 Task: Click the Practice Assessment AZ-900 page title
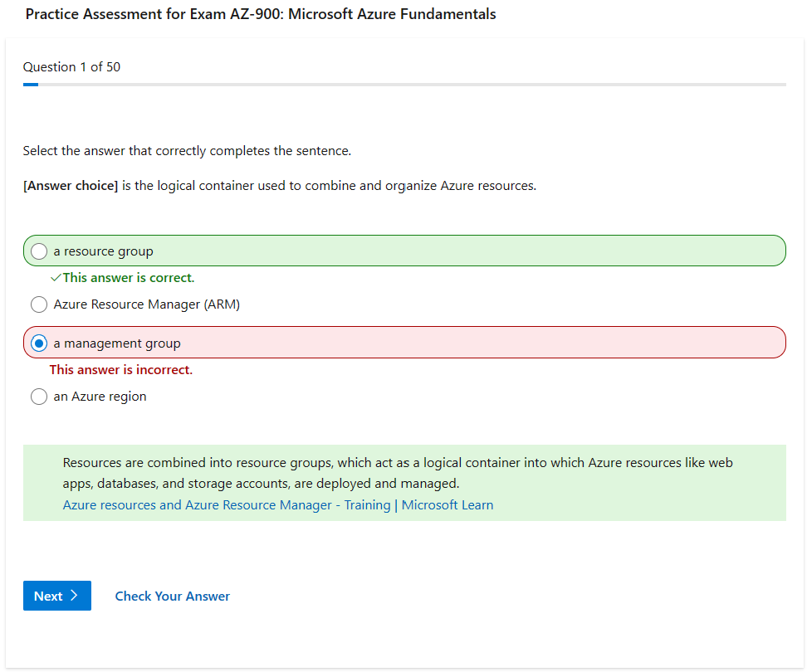click(x=261, y=14)
